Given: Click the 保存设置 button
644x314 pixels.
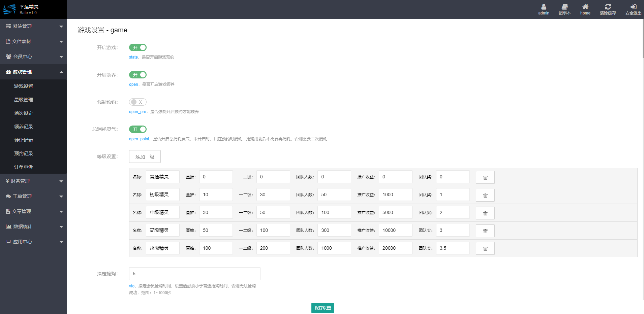Looking at the screenshot, I should 323,308.
